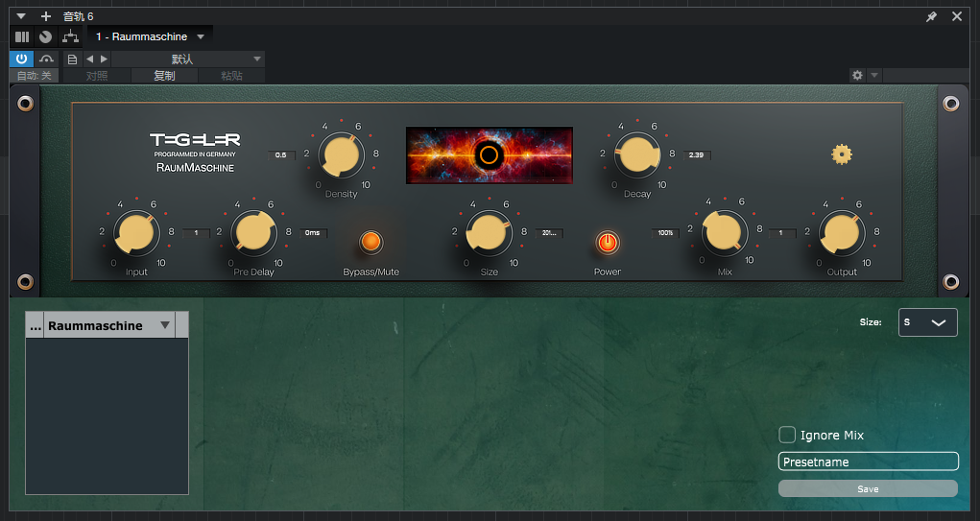Click the Mix value field 100%

coord(665,233)
